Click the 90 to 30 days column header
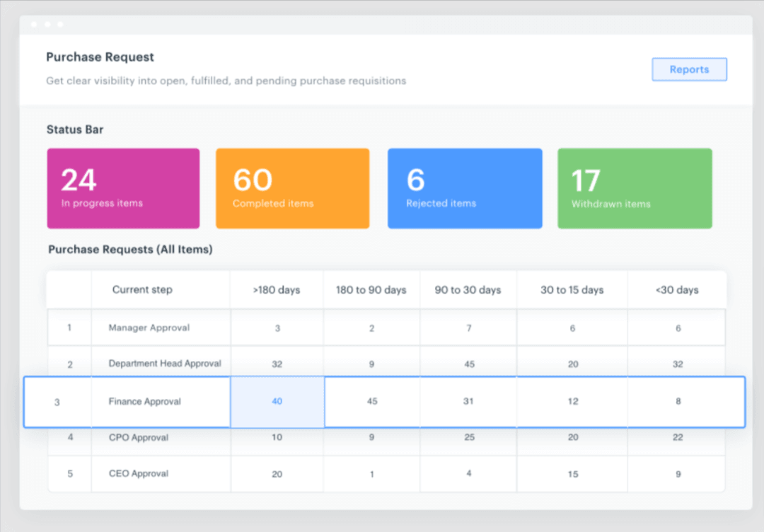Image resolution: width=764 pixels, height=532 pixels. (x=468, y=289)
